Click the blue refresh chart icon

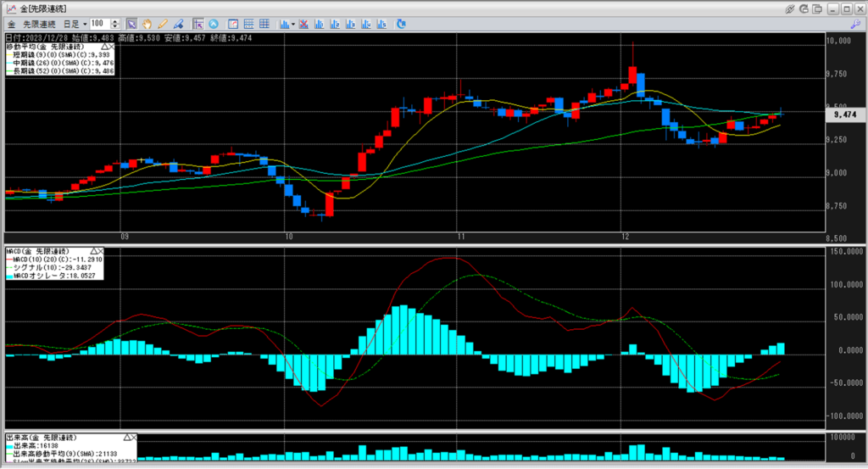[x=402, y=24]
